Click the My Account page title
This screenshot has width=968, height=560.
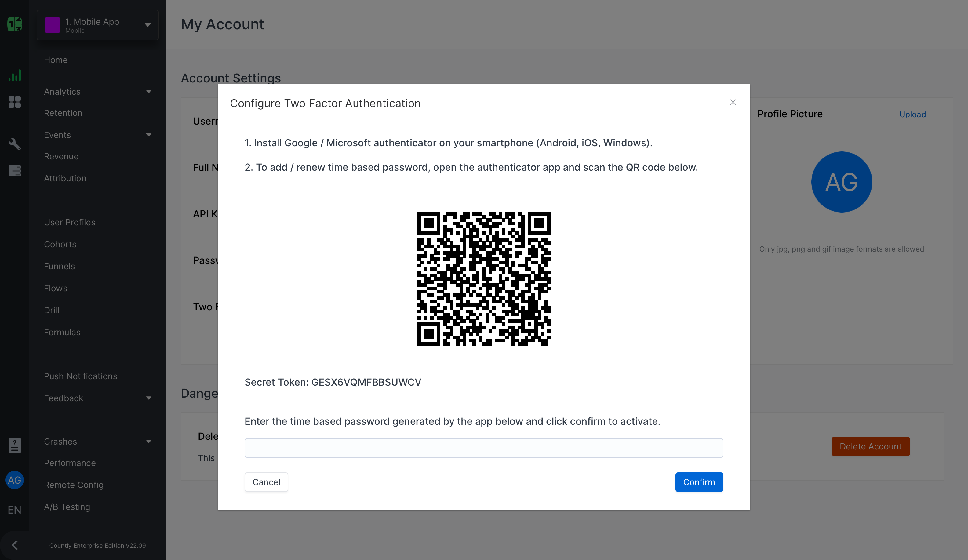pyautogui.click(x=222, y=24)
